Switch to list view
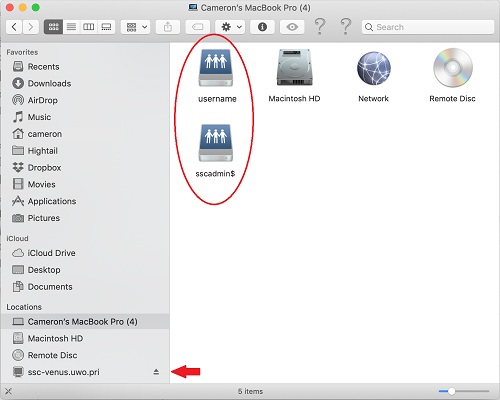The height and width of the screenshot is (400, 500). point(71,27)
